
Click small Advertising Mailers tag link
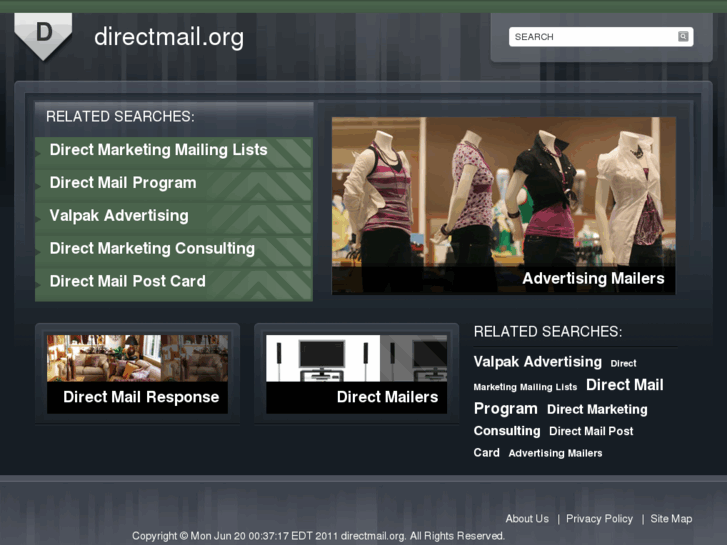coord(555,453)
